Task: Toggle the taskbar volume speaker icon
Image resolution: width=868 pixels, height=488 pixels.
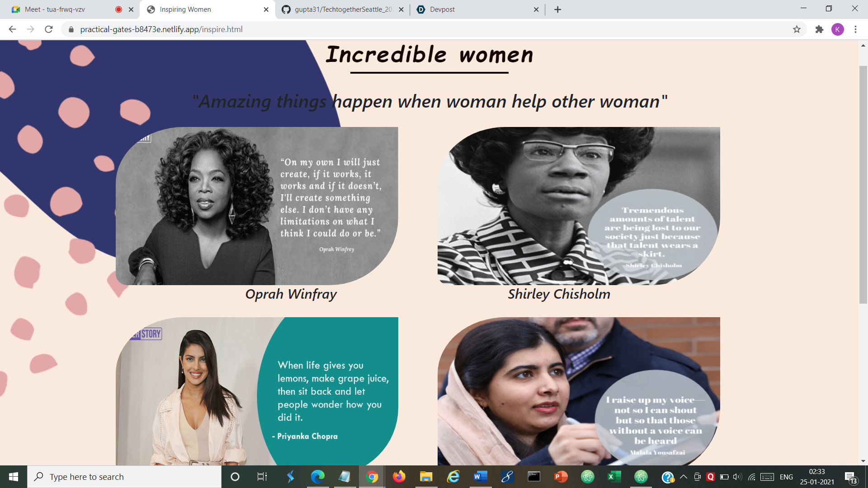Action: pos(737,477)
